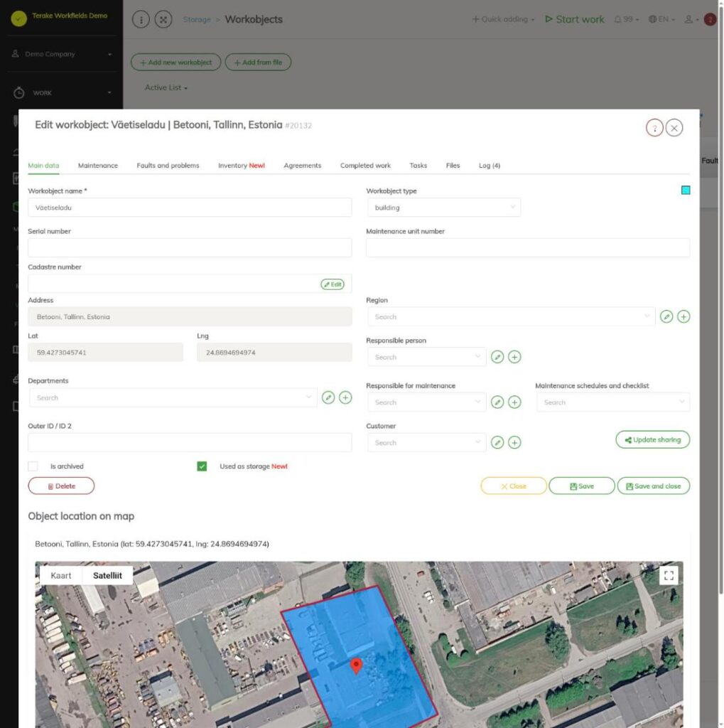Click the Customer edit pencil icon
Viewport: 724px width, 728px height.
click(x=497, y=442)
